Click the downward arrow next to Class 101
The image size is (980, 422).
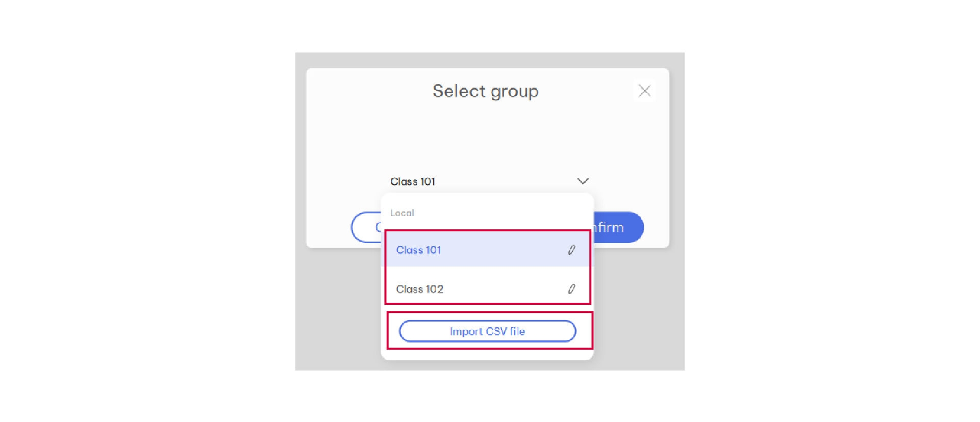(x=583, y=181)
